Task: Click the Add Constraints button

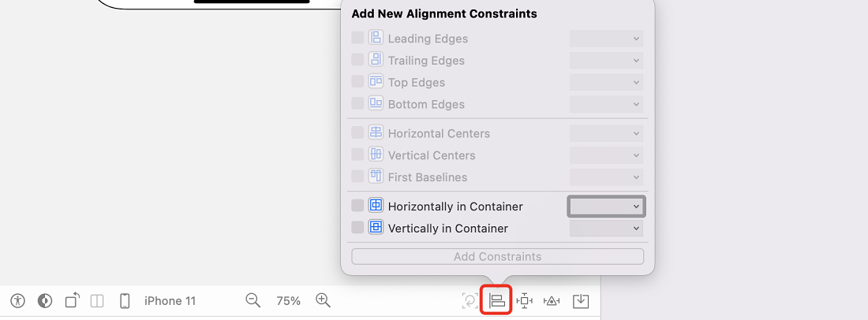Action: pos(498,256)
